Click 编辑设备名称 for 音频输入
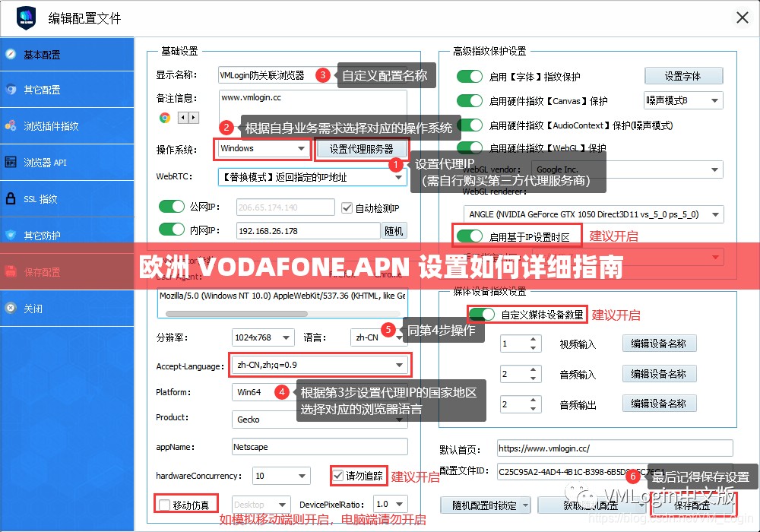Viewport: 760px width, 532px height. click(x=659, y=374)
